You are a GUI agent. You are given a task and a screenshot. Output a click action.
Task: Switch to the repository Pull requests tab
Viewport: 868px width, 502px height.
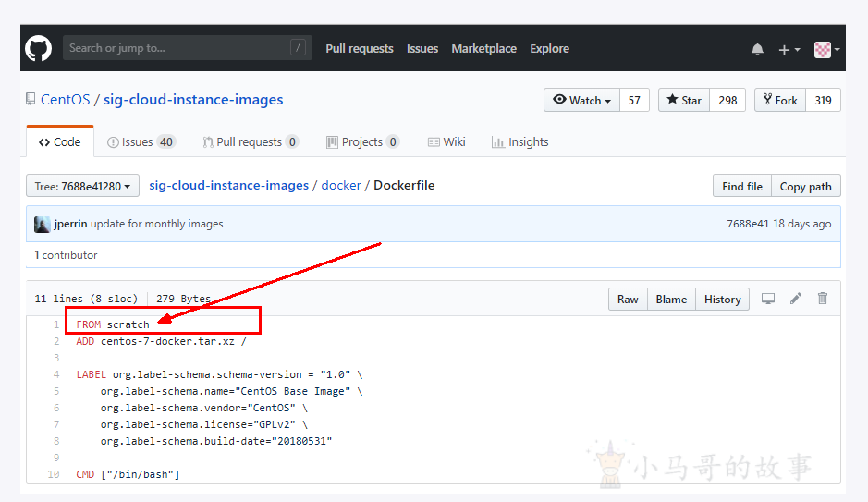(x=251, y=142)
